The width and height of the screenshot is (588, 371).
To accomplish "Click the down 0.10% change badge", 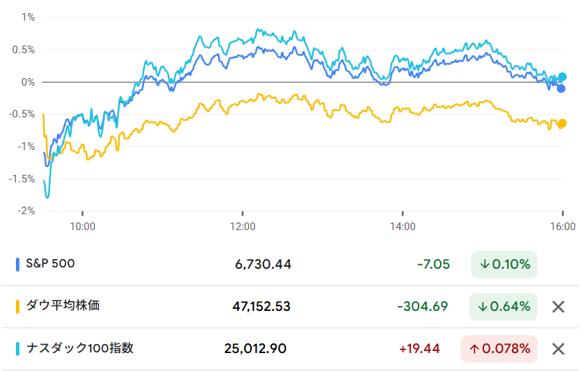I will click(x=504, y=265).
